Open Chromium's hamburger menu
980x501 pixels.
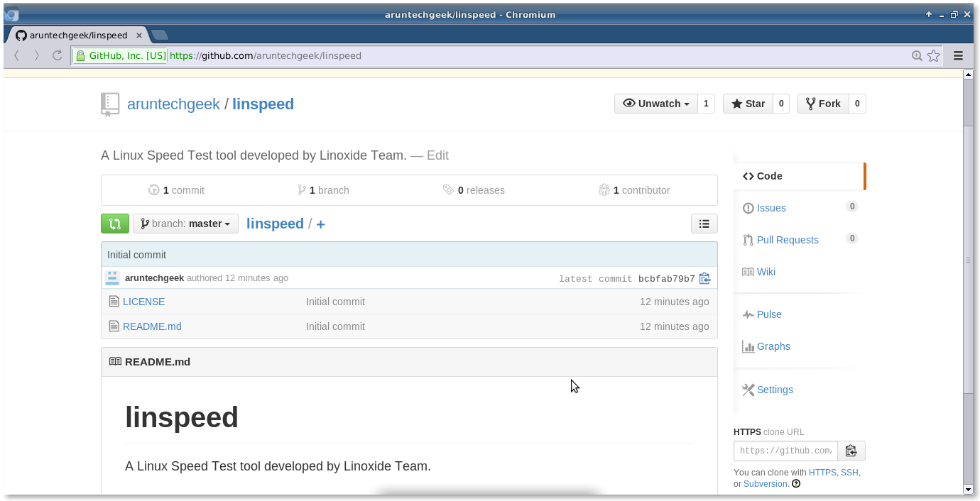(x=957, y=55)
